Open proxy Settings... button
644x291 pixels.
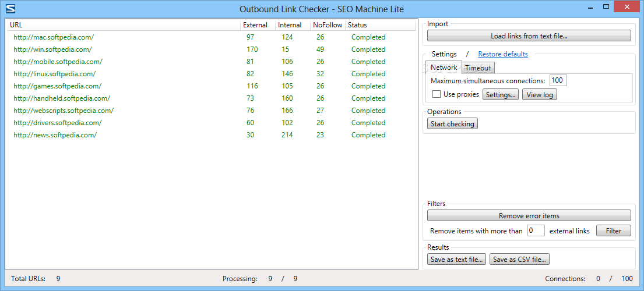click(500, 95)
